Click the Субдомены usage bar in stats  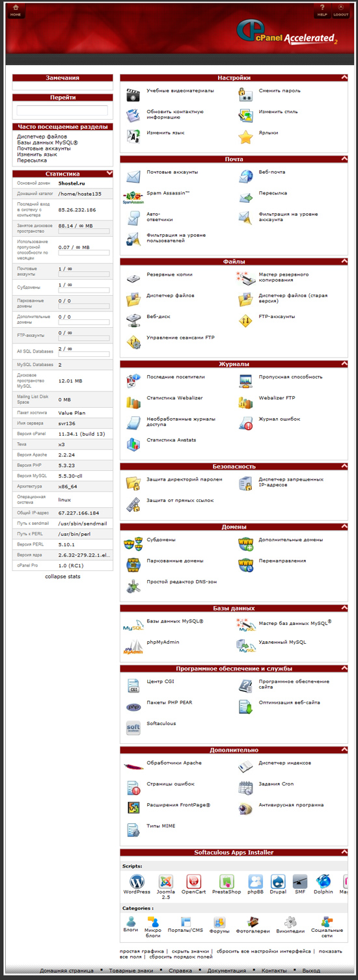click(84, 290)
